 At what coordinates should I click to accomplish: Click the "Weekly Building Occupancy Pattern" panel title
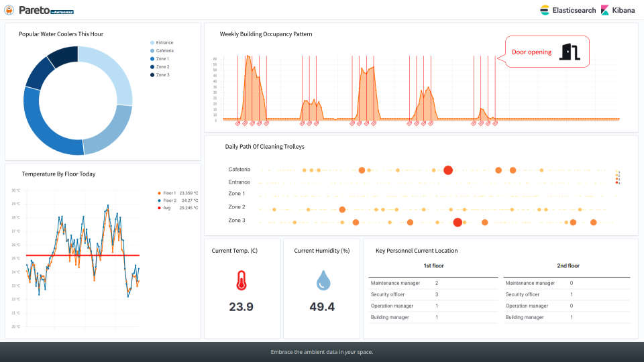click(x=266, y=34)
